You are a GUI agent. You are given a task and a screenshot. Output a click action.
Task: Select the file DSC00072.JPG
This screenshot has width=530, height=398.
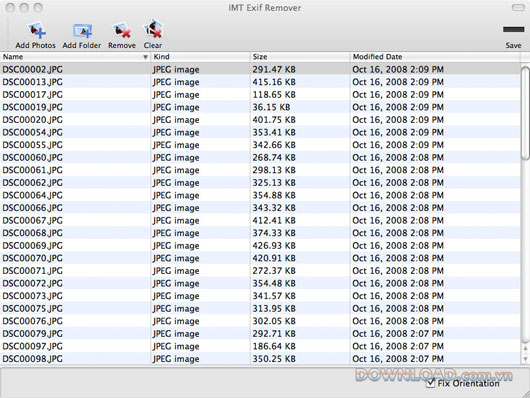(260, 283)
